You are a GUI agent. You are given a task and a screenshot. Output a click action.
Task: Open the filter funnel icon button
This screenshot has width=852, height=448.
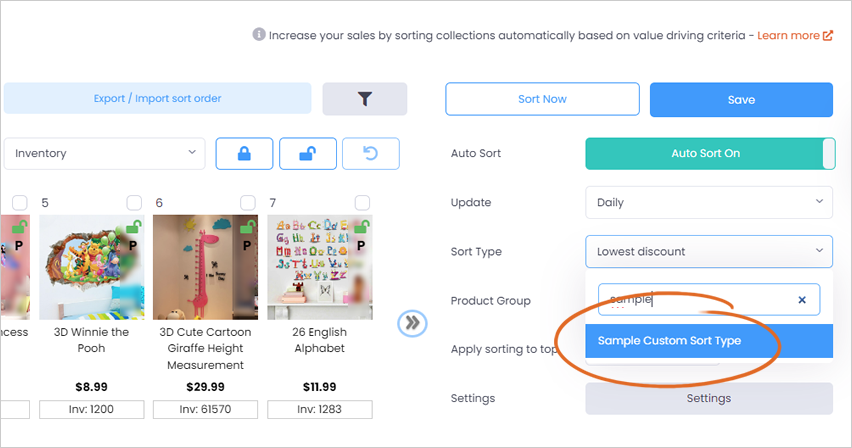pyautogui.click(x=365, y=99)
